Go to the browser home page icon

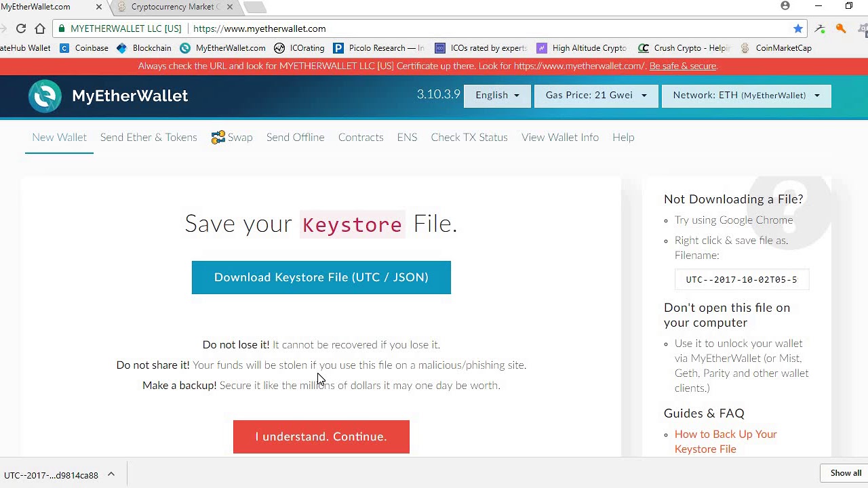[40, 28]
